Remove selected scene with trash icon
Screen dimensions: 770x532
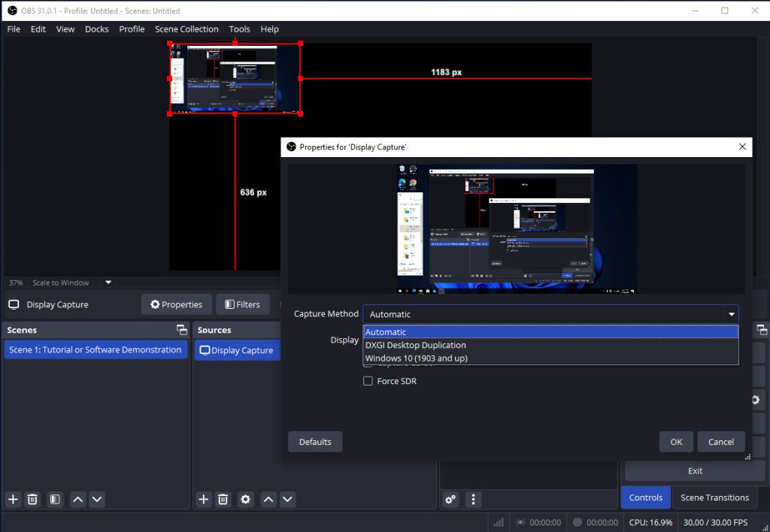[32, 499]
